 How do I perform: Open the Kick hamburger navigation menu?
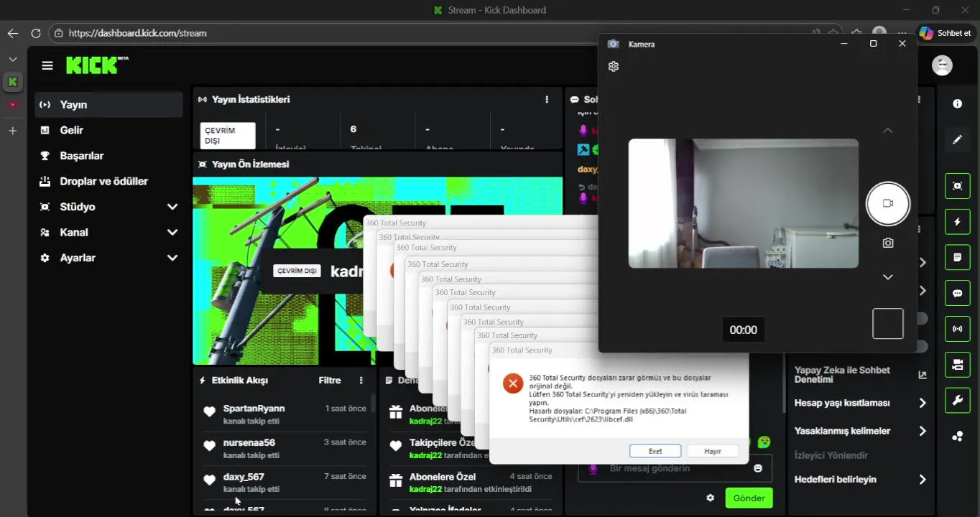click(x=47, y=65)
